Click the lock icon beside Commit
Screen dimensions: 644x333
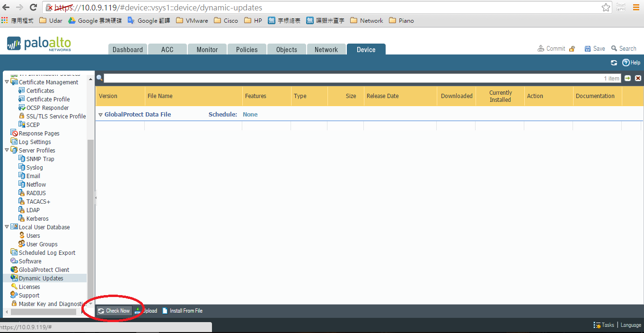point(572,49)
